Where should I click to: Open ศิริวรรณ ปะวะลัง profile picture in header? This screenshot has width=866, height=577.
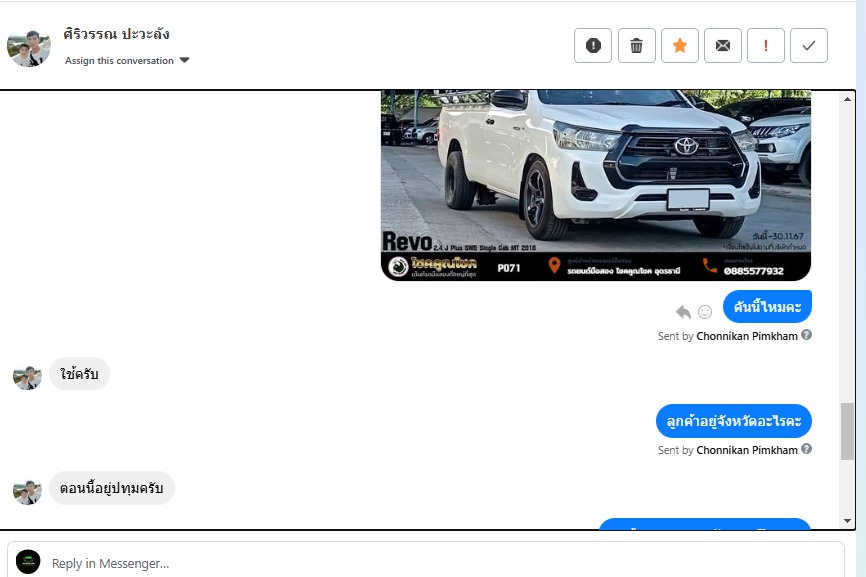[x=29, y=48]
